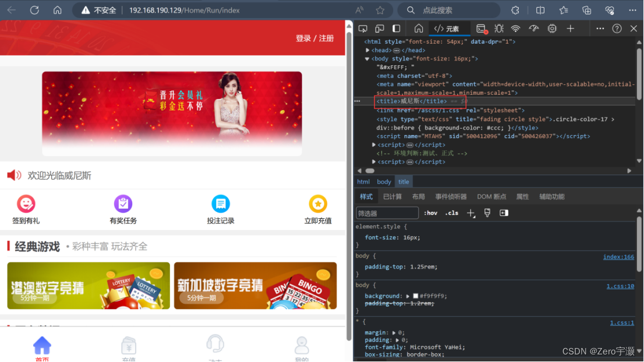
Task: Toggle device emulation in DevTools
Action: point(380,29)
